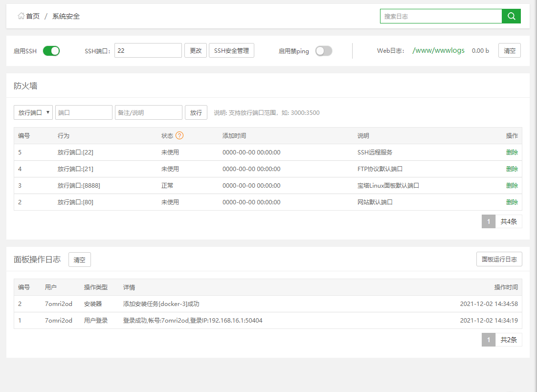Click the 共2条 log count label
This screenshot has height=392, width=537.
[x=509, y=340]
